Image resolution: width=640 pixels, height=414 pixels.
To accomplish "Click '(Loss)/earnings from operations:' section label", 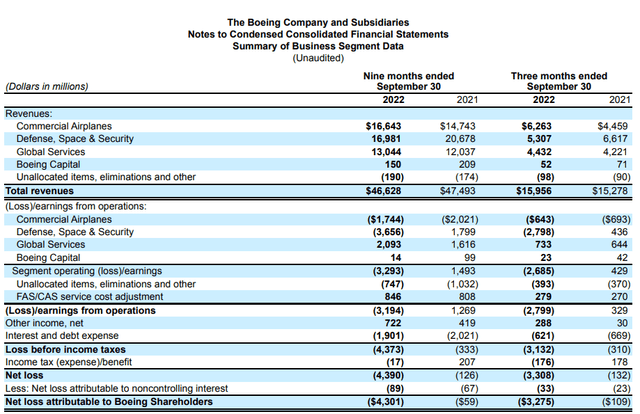I will 76,207.
